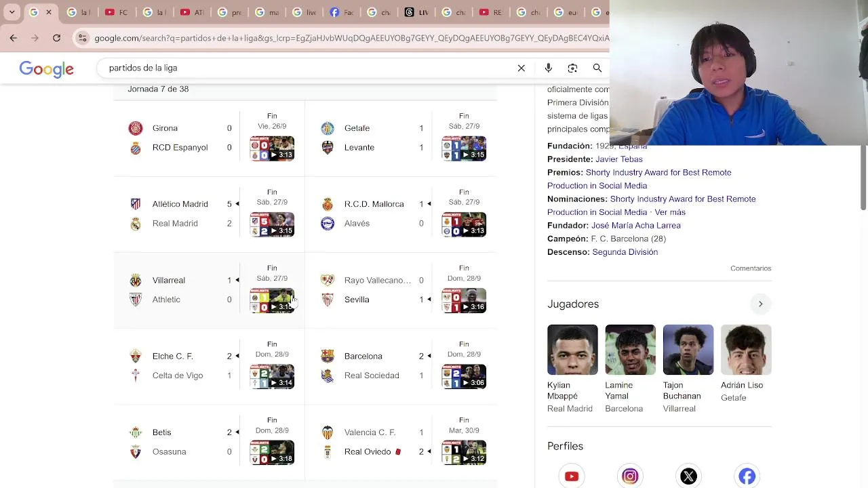The image size is (868, 488).
Task: Open Kylian Mbappé player photo
Action: click(x=572, y=350)
